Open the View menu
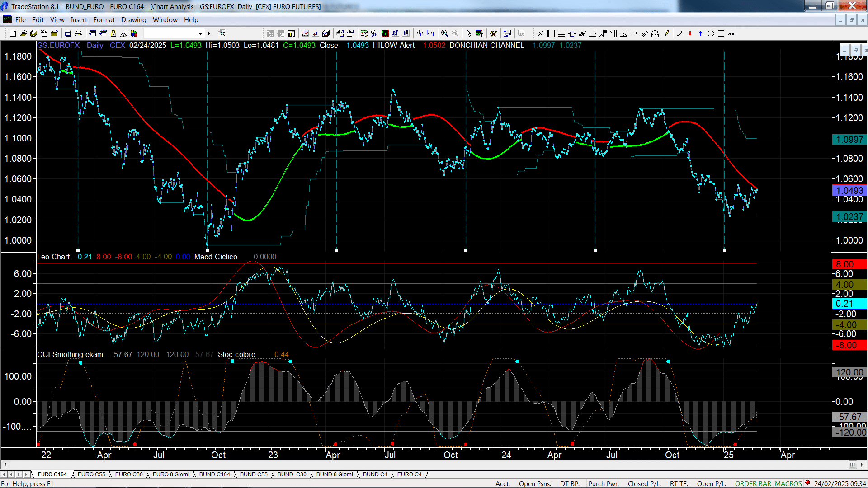 57,20
